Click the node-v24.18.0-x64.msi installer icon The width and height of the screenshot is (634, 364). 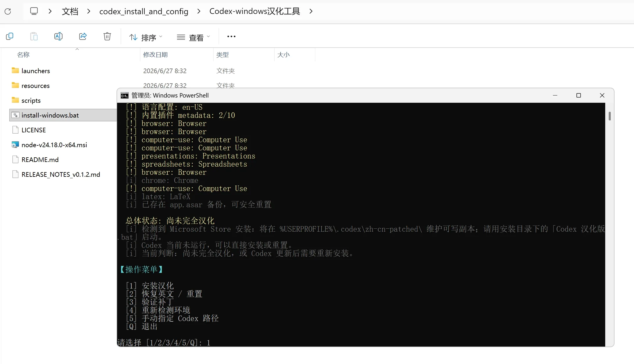click(x=15, y=145)
